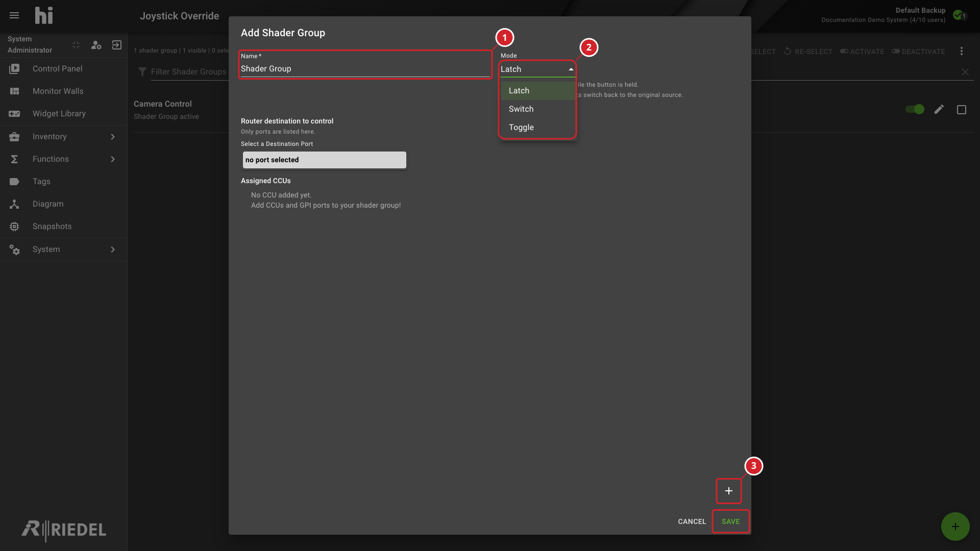Toggle Camera Control shader group active switch

point(915,109)
